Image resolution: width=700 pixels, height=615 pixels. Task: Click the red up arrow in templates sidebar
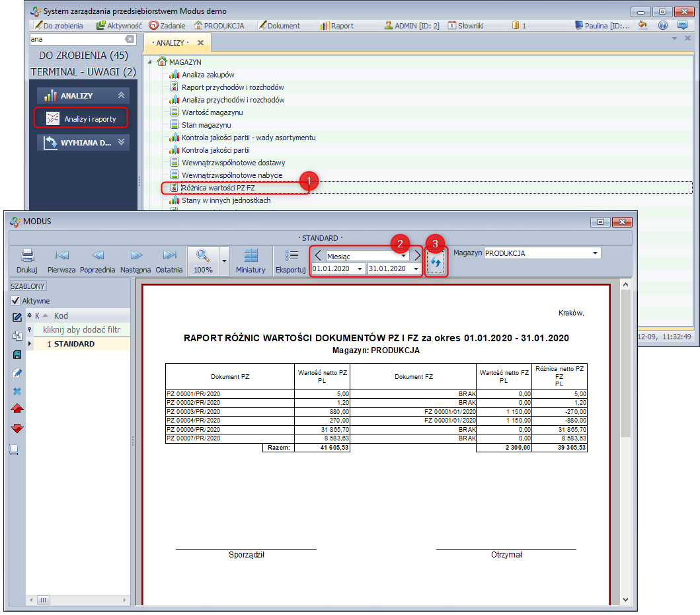(17, 409)
